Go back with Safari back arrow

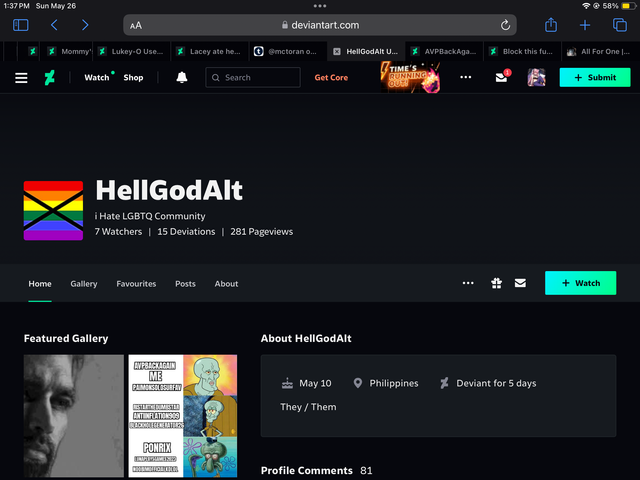[x=54, y=25]
